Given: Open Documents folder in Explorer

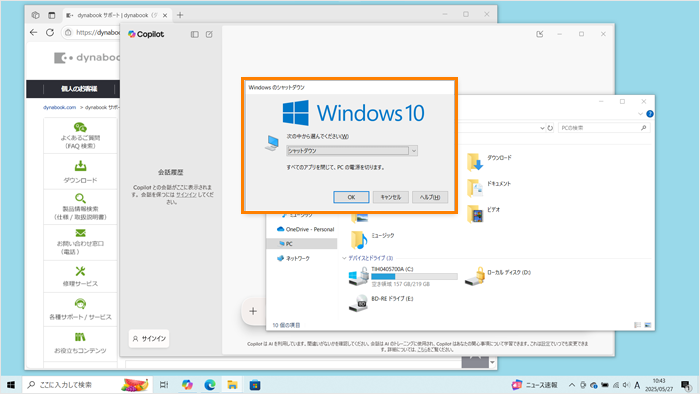Looking at the screenshot, I should [489, 188].
